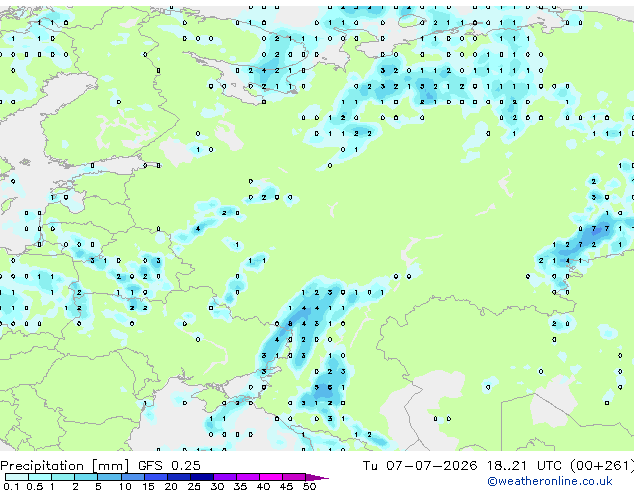Viewport: 634px width, 490px height.
Task: Click the date 'Tu 07-07-2026'
Action: [x=420, y=466]
